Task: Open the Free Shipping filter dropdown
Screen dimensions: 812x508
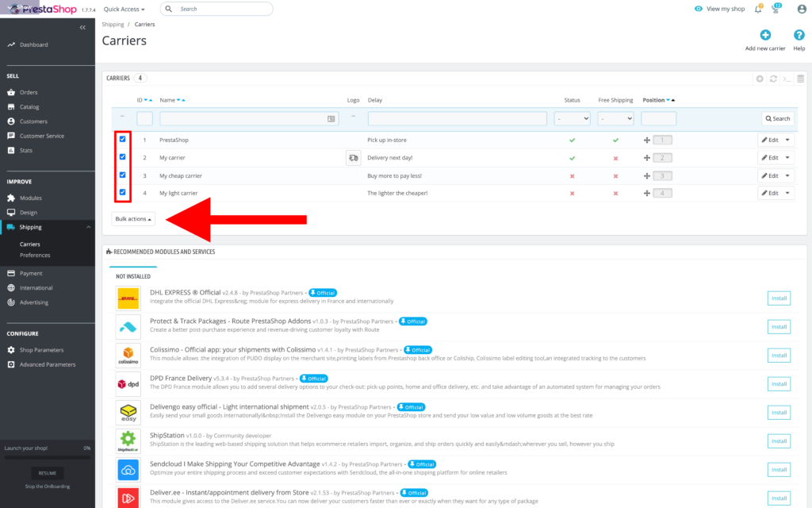Action: (x=615, y=119)
